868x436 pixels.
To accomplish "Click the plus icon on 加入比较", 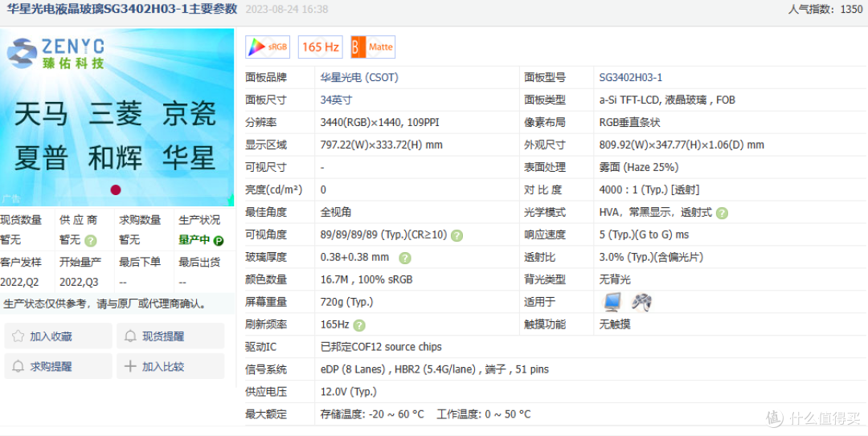I will 130,366.
